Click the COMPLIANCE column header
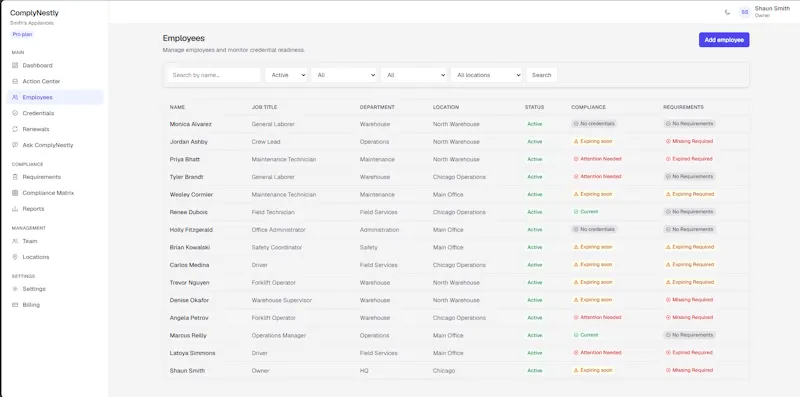 588,107
